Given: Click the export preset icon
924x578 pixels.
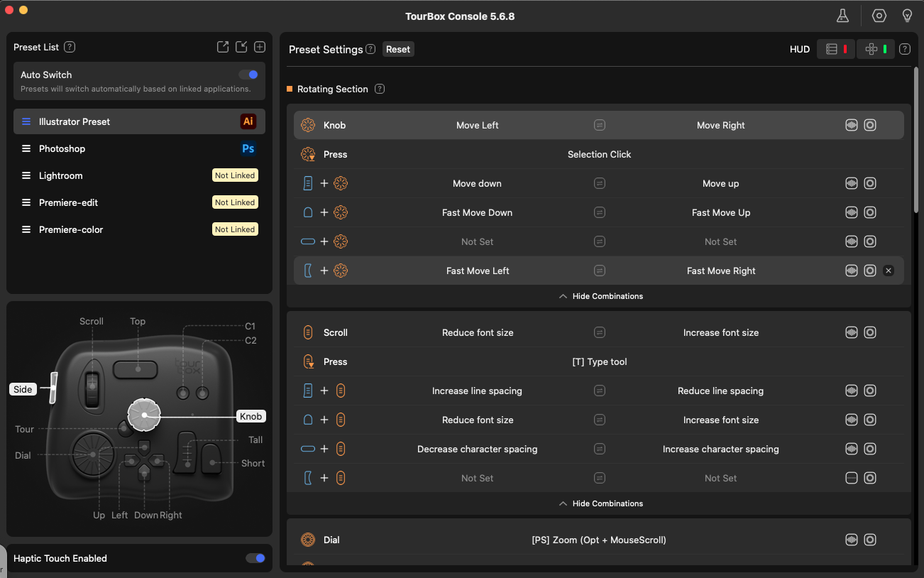Looking at the screenshot, I should coord(223,47).
